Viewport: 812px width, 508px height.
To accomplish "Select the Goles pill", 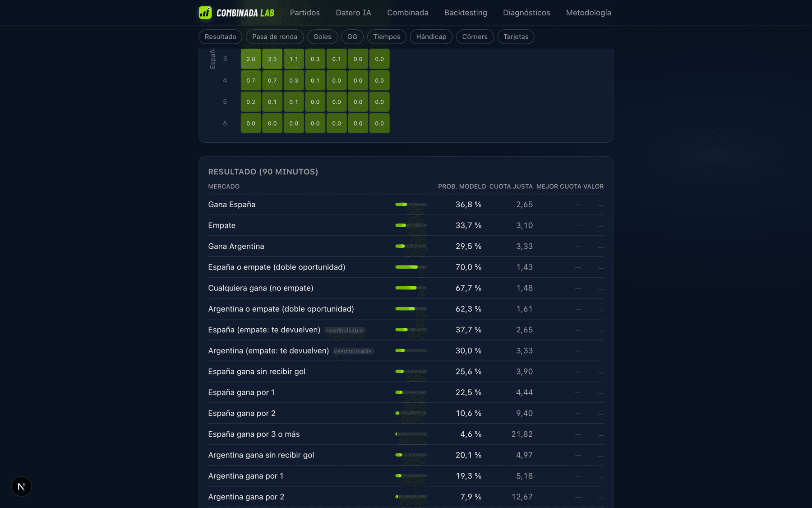I will 323,37.
